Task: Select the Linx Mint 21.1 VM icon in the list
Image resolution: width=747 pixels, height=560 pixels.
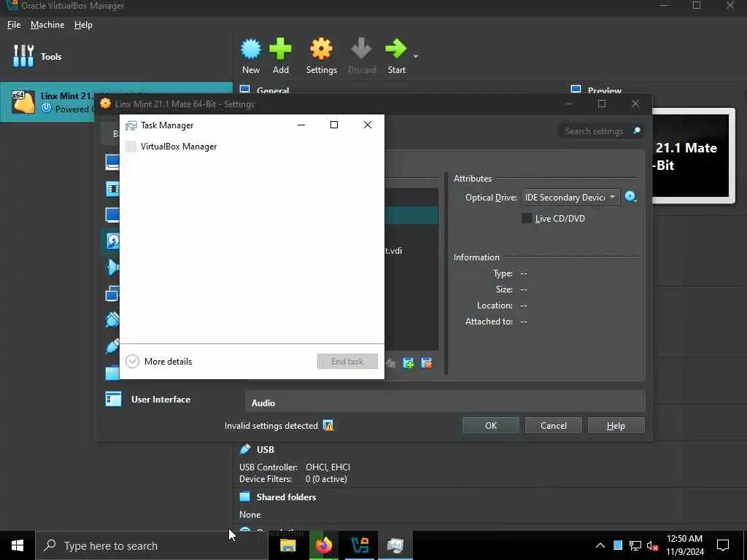Action: coord(23,102)
